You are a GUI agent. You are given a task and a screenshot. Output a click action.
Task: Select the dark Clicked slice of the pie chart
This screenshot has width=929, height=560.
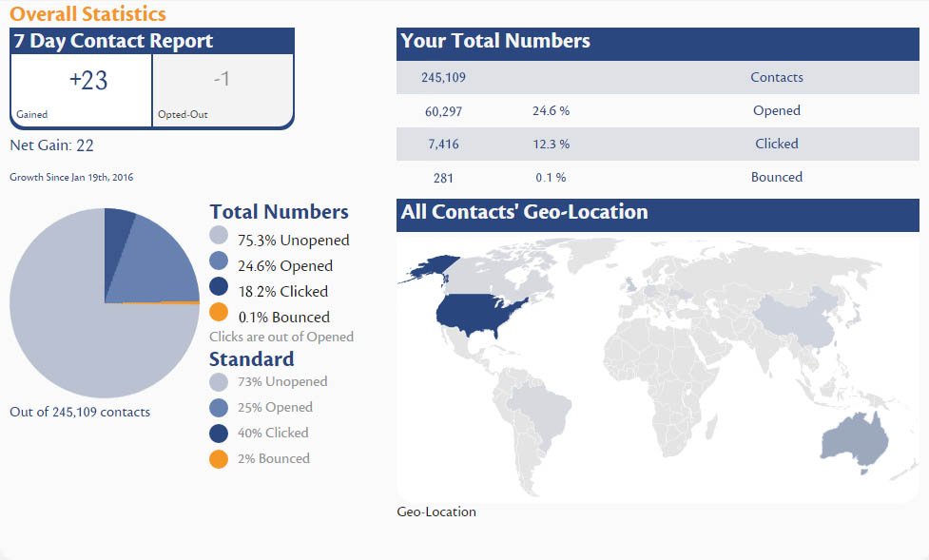click(117, 243)
